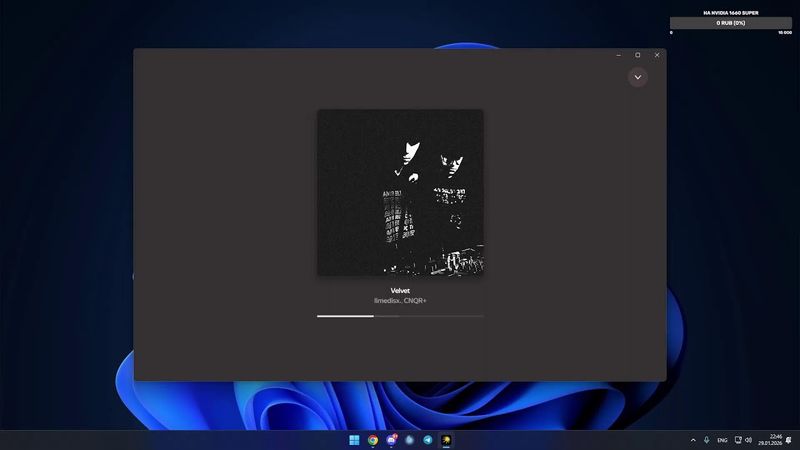The height and width of the screenshot is (450, 800).
Task: Click the Velvet album cover art
Action: pos(400,192)
